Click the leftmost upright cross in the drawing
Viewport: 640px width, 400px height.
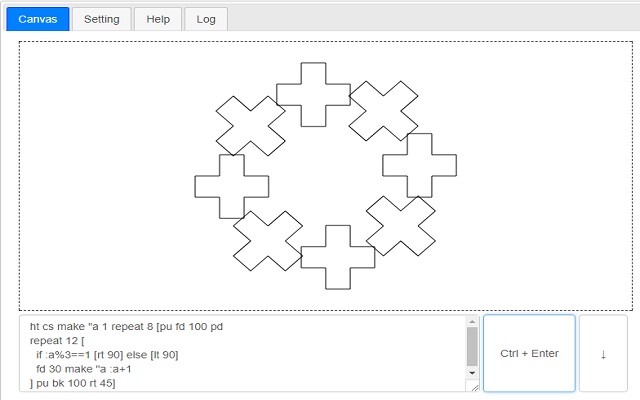232,187
